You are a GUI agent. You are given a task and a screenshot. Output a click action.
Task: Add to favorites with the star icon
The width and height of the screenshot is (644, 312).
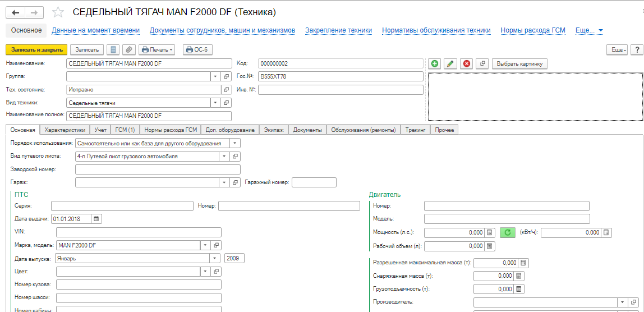click(x=58, y=13)
